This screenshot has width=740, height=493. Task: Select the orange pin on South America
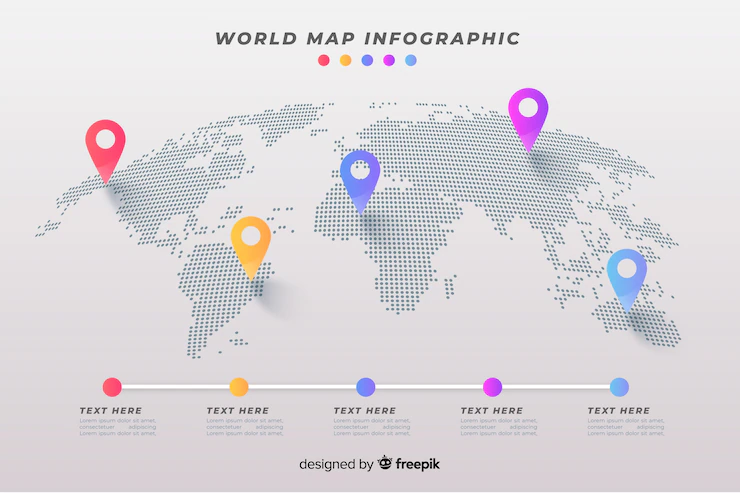[x=250, y=240]
